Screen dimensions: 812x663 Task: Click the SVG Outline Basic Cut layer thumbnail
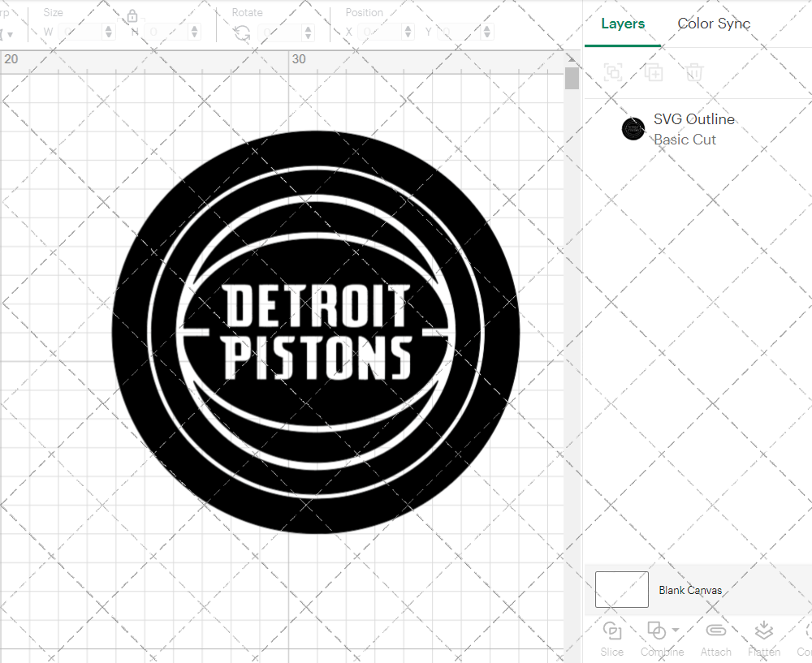point(633,128)
